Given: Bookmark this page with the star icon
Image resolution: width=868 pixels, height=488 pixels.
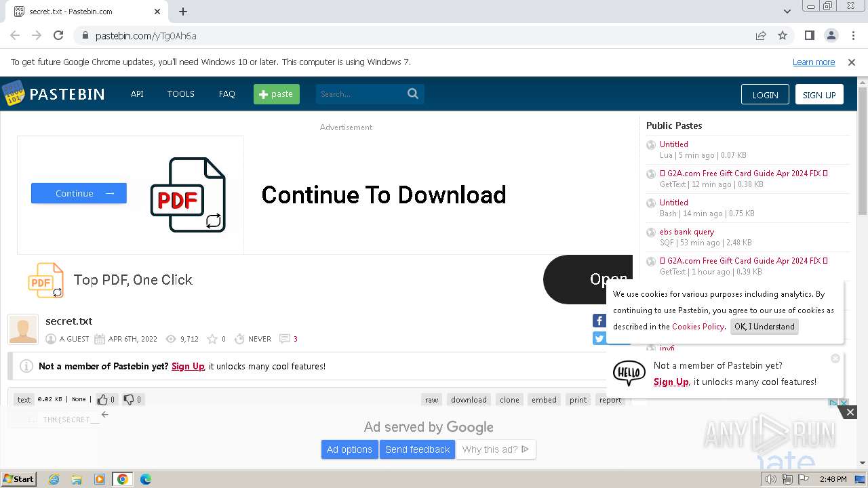Looking at the screenshot, I should coord(783,36).
